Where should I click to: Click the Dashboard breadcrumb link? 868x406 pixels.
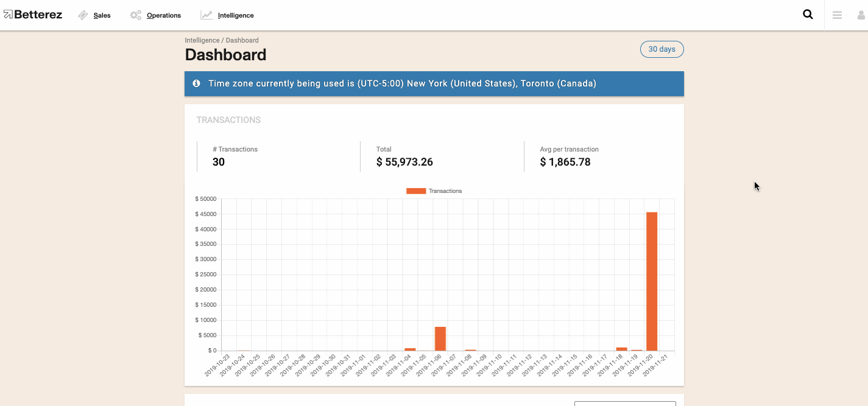point(242,40)
